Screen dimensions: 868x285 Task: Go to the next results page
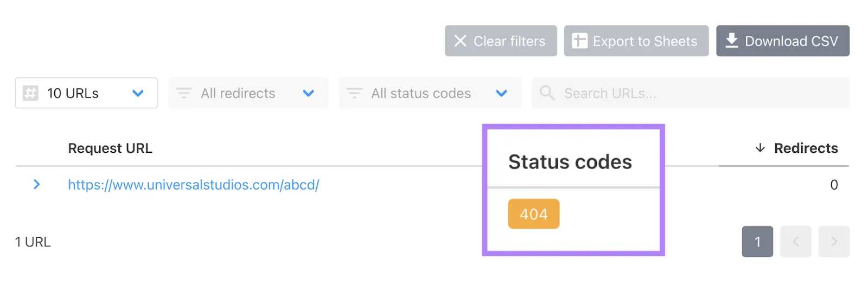coord(834,242)
